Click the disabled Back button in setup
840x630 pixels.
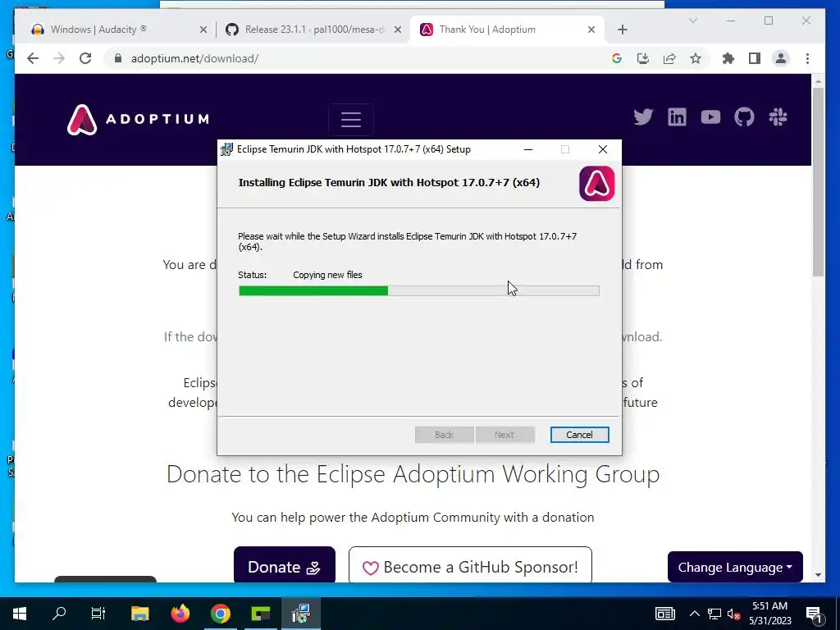pyautogui.click(x=444, y=435)
